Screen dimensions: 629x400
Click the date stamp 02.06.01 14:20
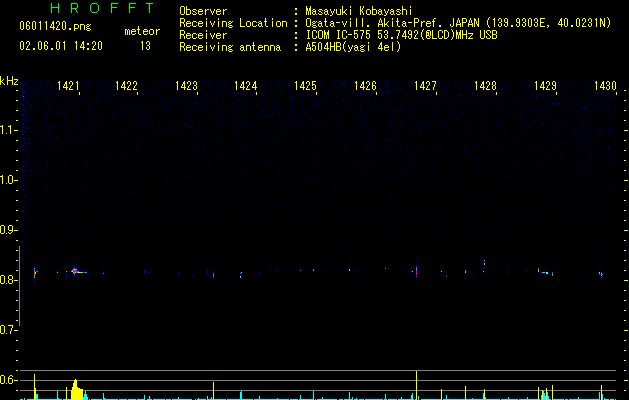point(61,46)
